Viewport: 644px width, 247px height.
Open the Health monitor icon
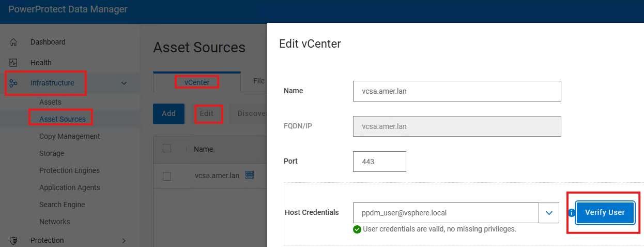(13, 63)
